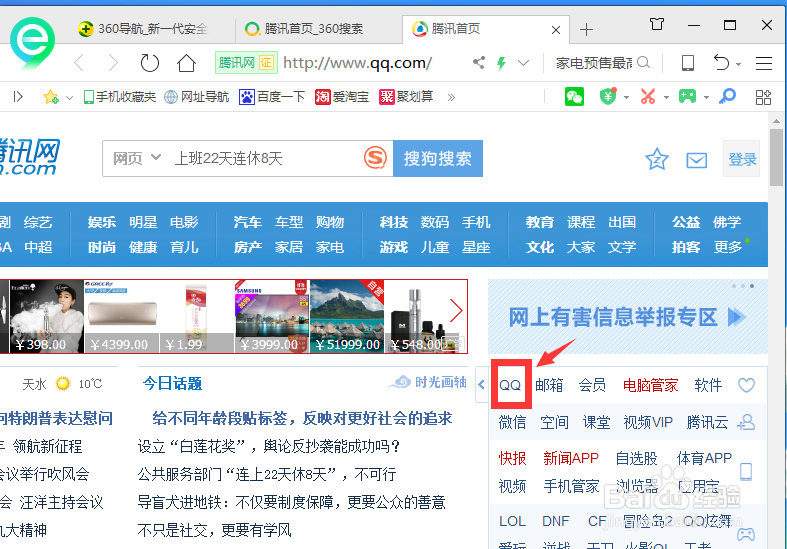Open the ¥51999.00 island product thumbnail
Image resolution: width=787 pixels, height=549 pixels.
(347, 316)
